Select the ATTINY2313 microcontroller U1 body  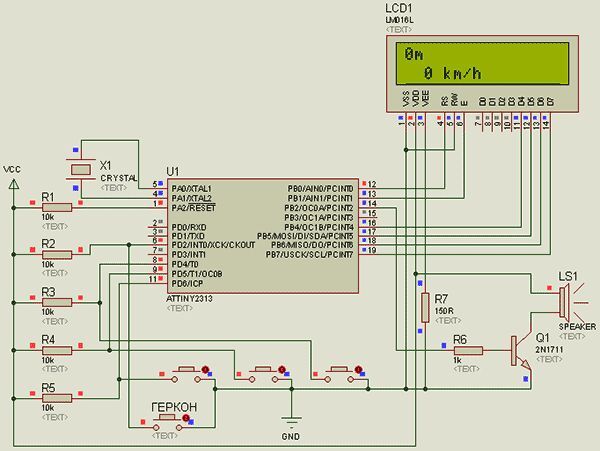(262, 236)
